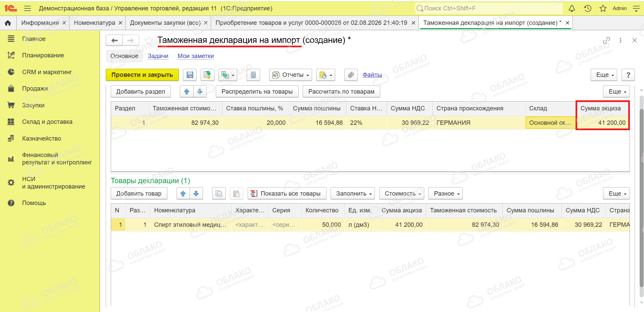The image size is (644, 312).
Task: Open the Планирование section in the sidebar
Action: [43, 55]
